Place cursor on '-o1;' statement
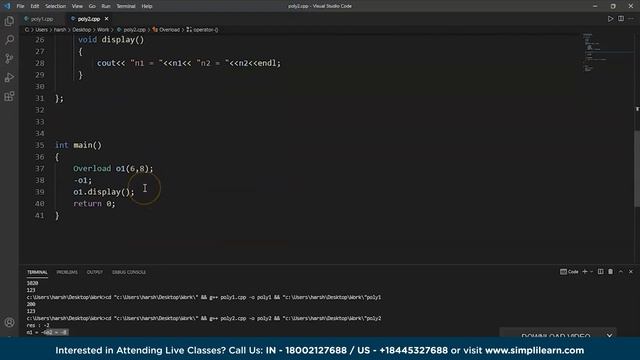Screen dimensions: 640x360 click(83, 180)
